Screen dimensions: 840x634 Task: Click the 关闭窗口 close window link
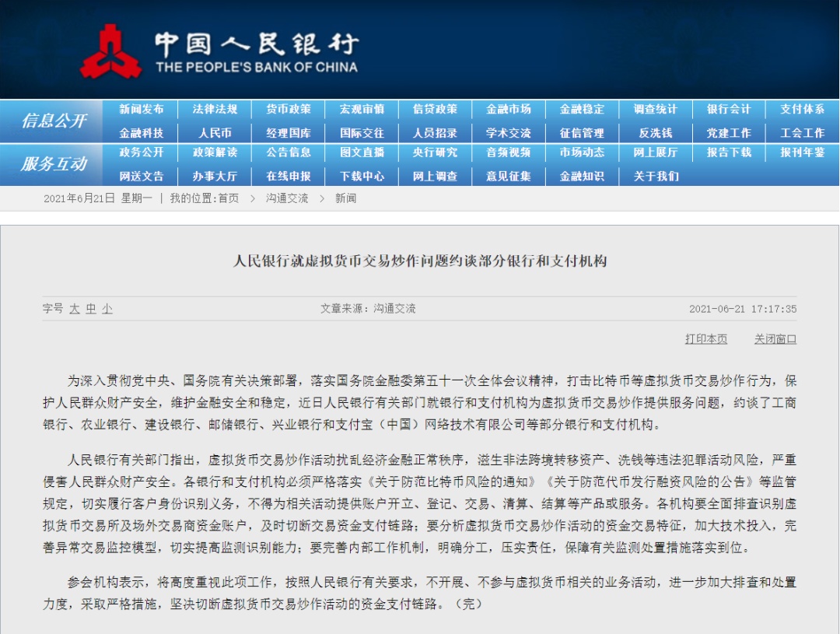775,339
